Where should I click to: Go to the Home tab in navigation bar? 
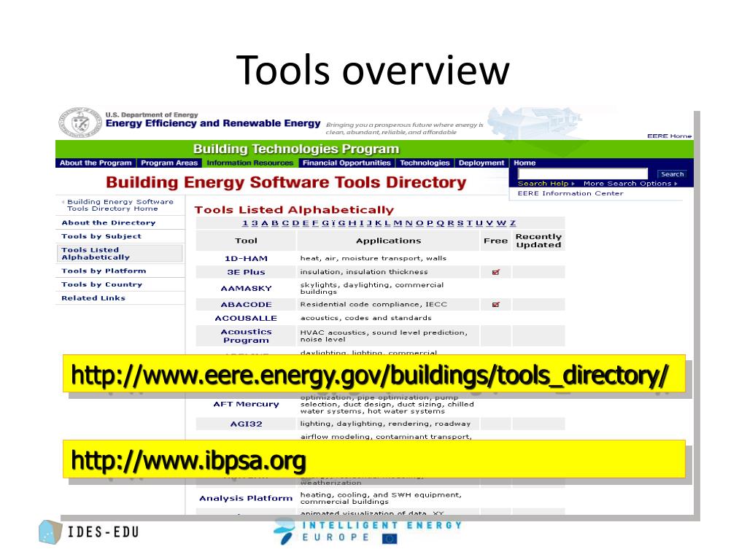point(525,163)
